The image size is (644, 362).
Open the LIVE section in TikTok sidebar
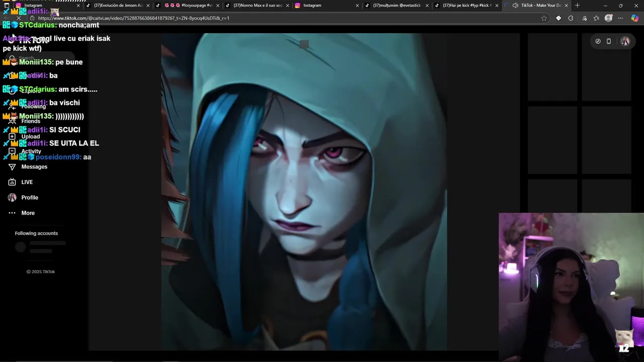(27, 182)
